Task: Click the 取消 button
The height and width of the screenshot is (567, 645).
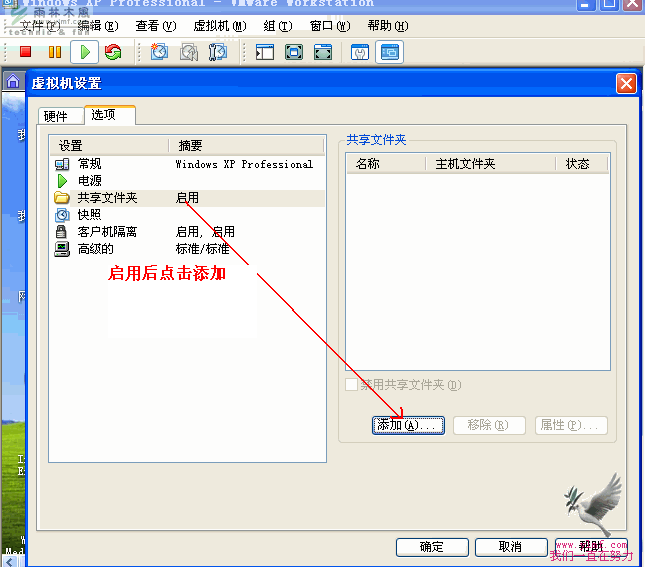Action: click(511, 547)
